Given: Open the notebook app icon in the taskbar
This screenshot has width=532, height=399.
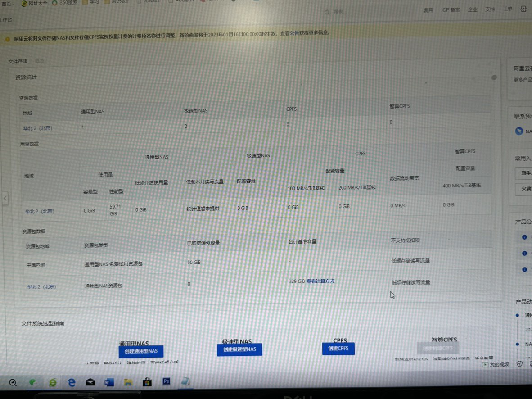Looking at the screenshot, I should [x=185, y=381].
